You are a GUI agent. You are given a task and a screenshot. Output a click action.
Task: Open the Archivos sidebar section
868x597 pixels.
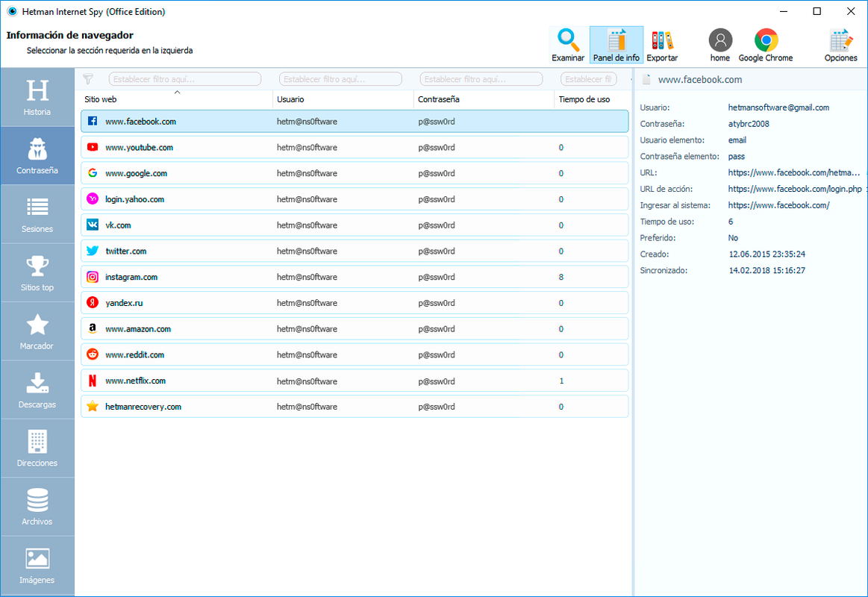37,507
